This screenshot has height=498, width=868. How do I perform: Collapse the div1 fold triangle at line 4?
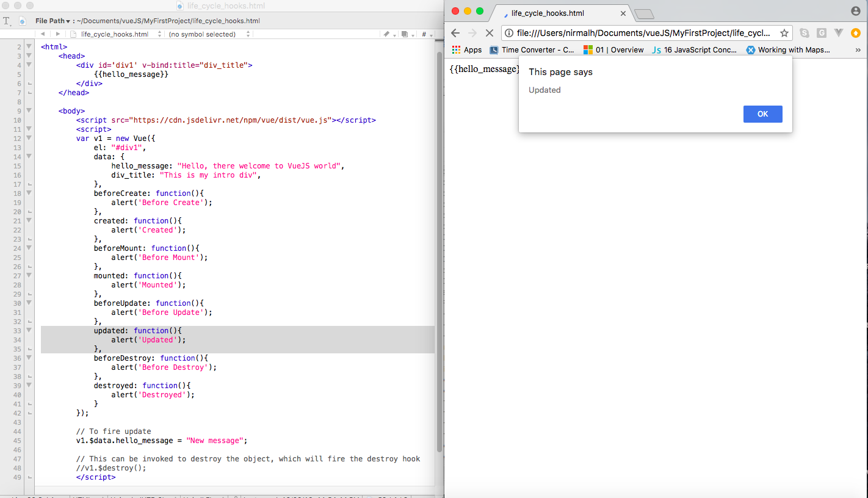pos(29,65)
